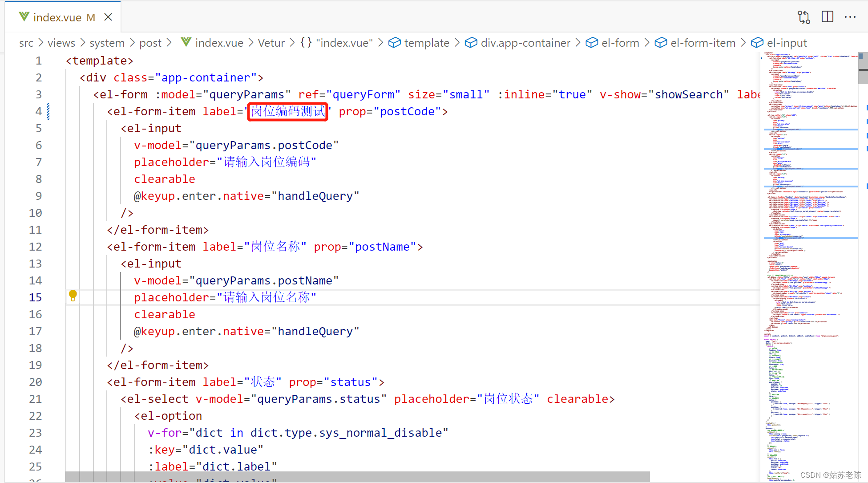This screenshot has width=868, height=483.
Task: Open the More Actions ellipsis menu
Action: pyautogui.click(x=850, y=17)
